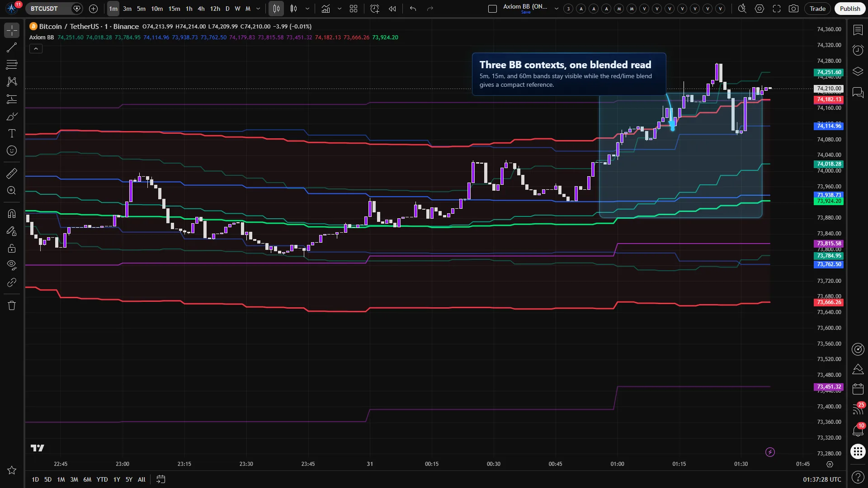The image size is (868, 488).
Task: Click the add symbol plus button
Action: 93,9
